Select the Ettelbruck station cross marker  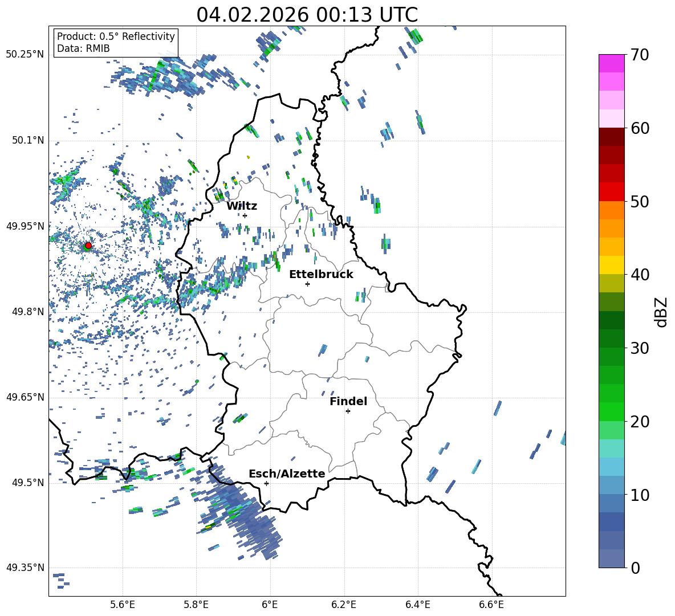[307, 284]
